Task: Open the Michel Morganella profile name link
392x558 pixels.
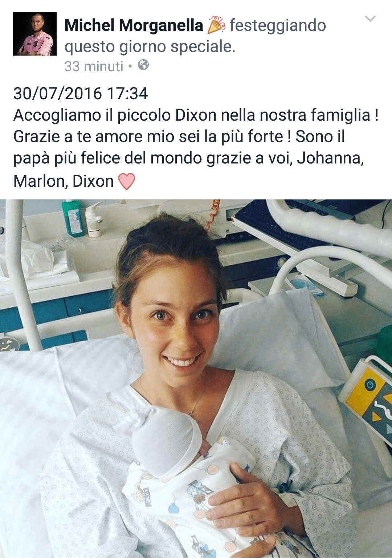Action: (x=134, y=25)
